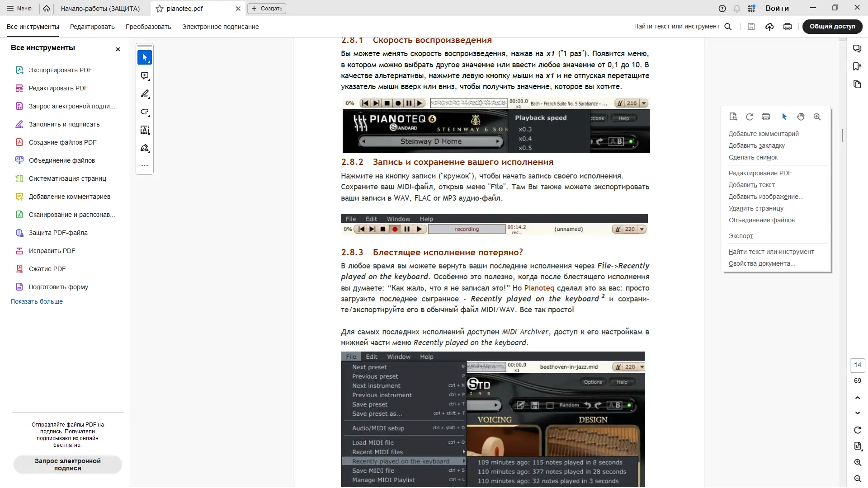
Task: Click the vertical scrollbar thumb
Action: 843,135
